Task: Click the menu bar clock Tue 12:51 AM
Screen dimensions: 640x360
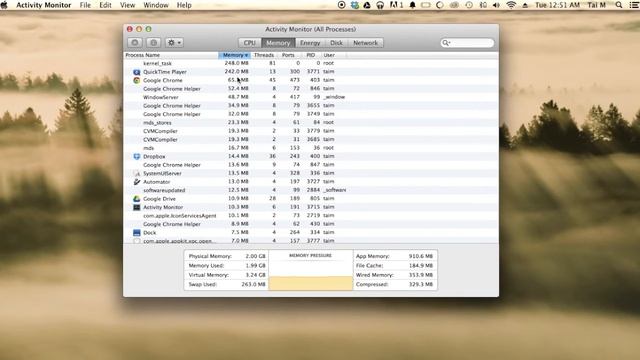Action: (x=557, y=5)
